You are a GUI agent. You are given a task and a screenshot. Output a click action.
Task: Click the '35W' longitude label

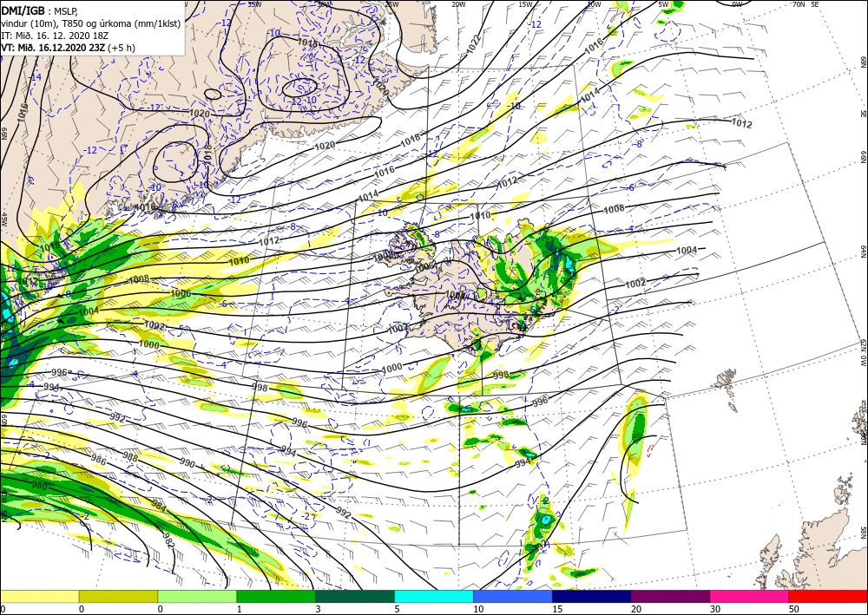[x=254, y=3]
